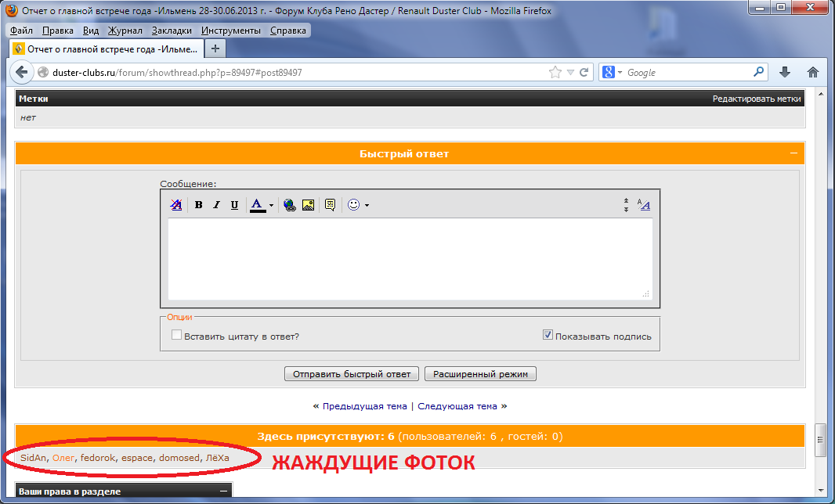This screenshot has width=835, height=504.
Task: Expand the smilies dropdown arrow
Action: click(367, 206)
